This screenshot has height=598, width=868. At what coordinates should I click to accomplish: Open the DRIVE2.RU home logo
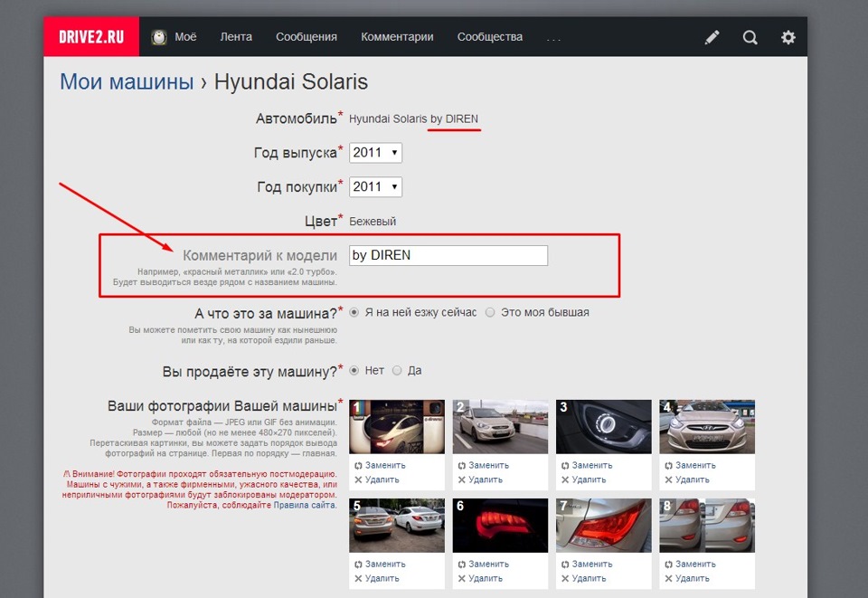pos(91,36)
